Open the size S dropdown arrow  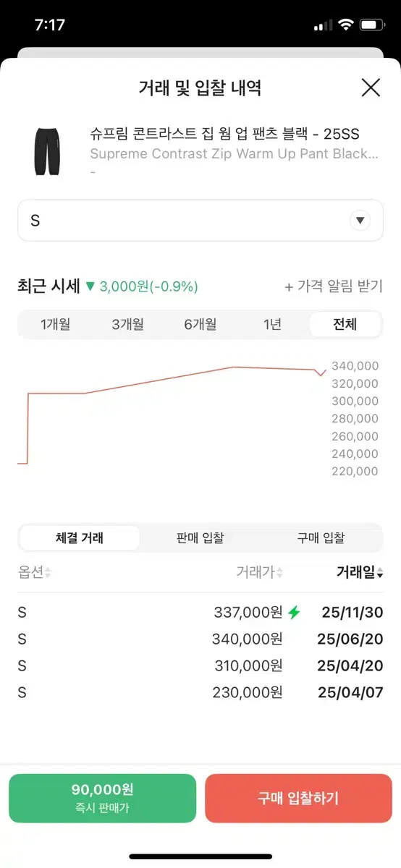point(360,221)
